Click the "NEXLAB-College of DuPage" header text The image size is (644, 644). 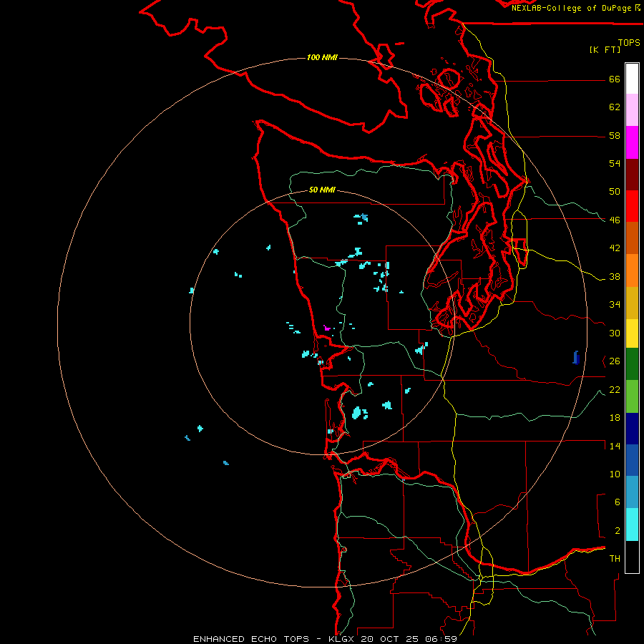(572, 8)
